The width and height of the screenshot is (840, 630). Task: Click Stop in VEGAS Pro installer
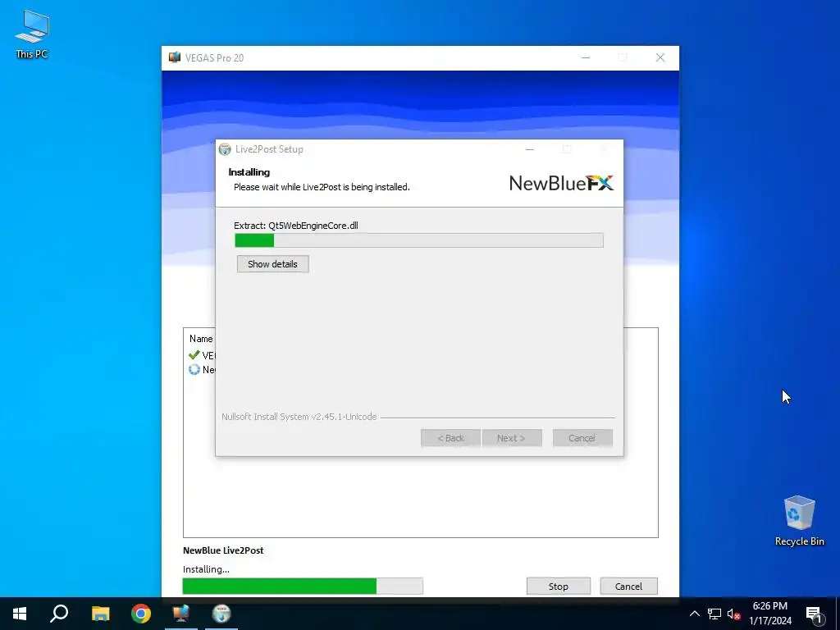pyautogui.click(x=558, y=587)
